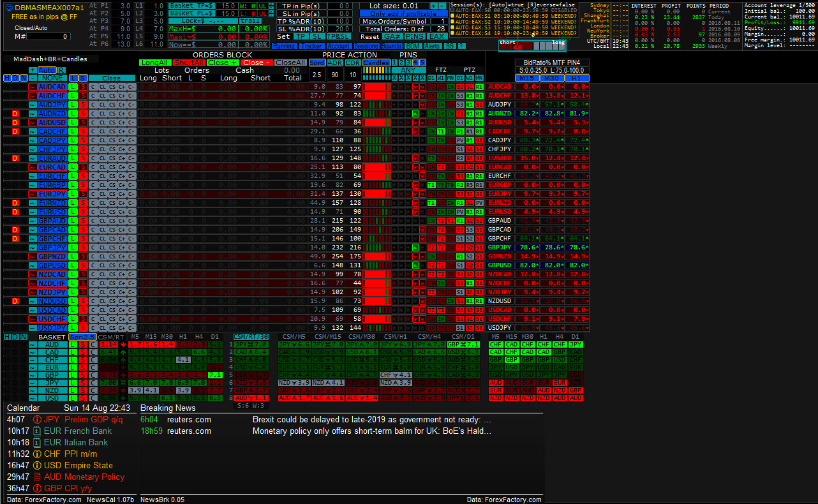Click the green up arrow in CAD basket row
The width and height of the screenshot is (818, 504).
pyautogui.click(x=123, y=352)
